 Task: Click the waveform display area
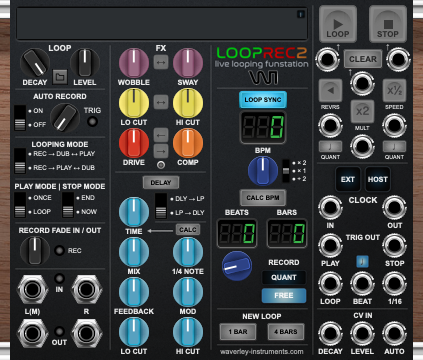tap(162, 24)
